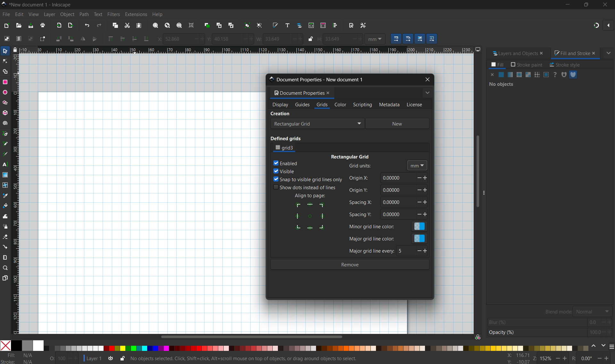This screenshot has height=364, width=615.
Task: Select the Star and polygon tool
Action: pyautogui.click(x=5, y=102)
